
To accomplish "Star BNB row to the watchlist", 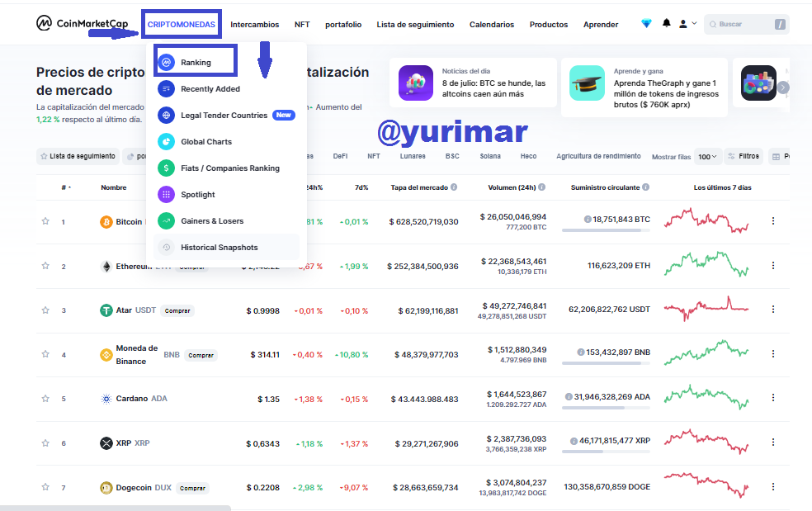I will click(45, 354).
